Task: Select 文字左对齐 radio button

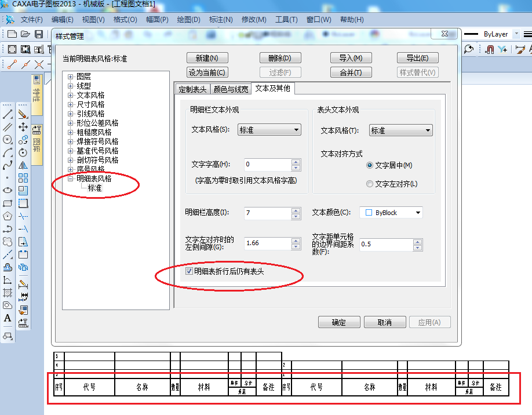Action: point(370,184)
